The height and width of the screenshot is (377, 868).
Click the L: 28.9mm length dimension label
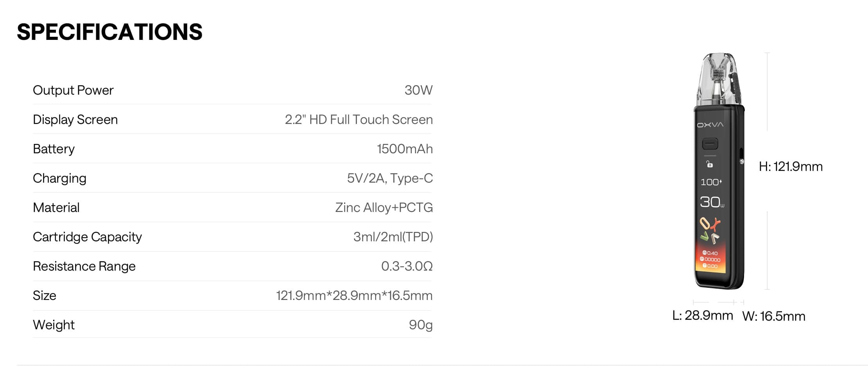tap(703, 315)
